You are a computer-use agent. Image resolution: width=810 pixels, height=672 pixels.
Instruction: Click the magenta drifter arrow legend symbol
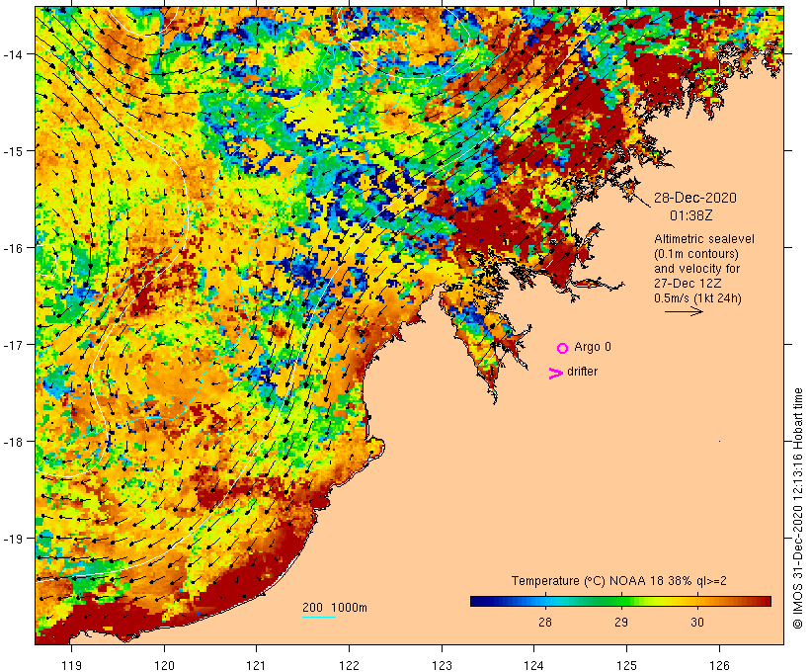pyautogui.click(x=556, y=374)
